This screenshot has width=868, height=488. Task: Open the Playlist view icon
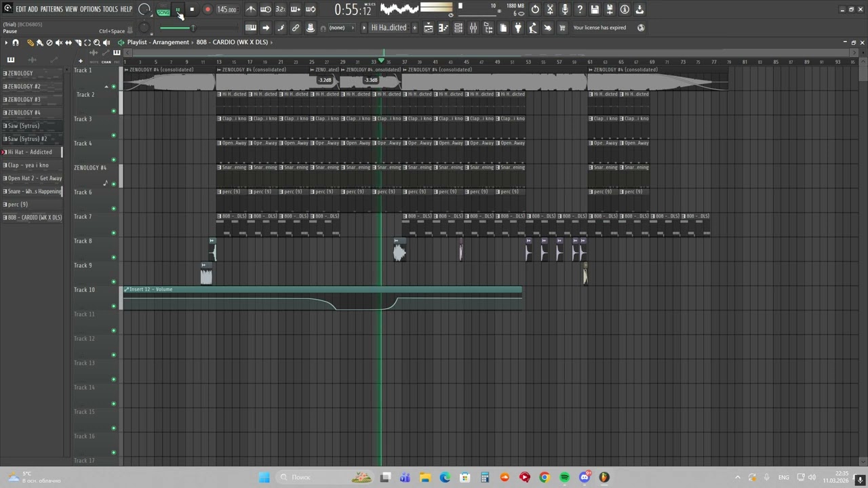[x=429, y=28]
